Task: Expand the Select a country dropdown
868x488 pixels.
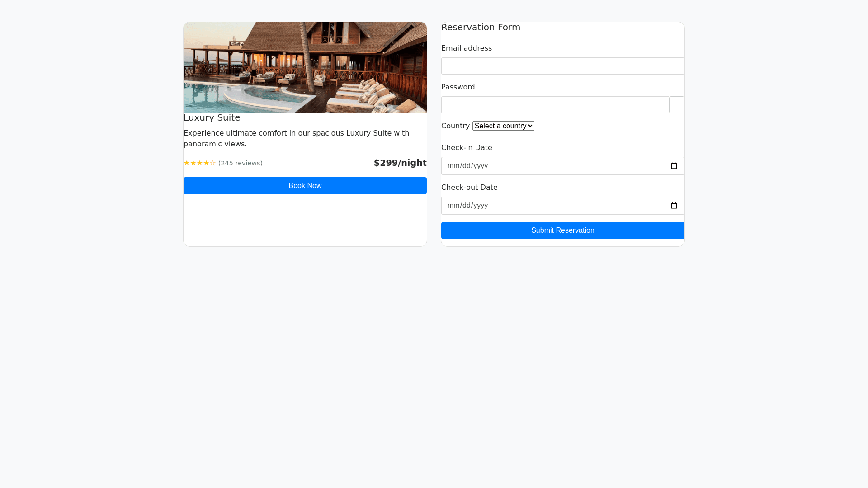Action: [503, 126]
